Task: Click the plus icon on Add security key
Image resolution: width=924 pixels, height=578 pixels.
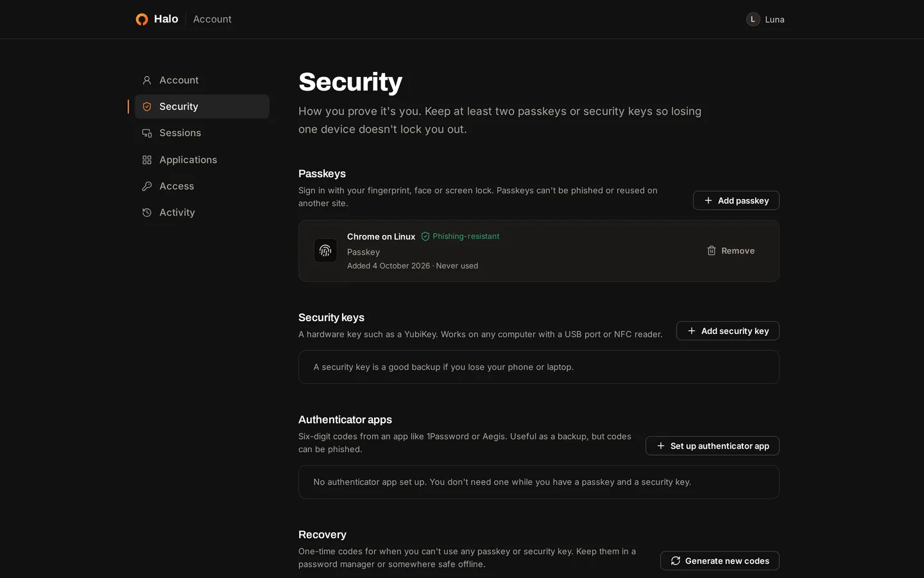Action: [692, 331]
